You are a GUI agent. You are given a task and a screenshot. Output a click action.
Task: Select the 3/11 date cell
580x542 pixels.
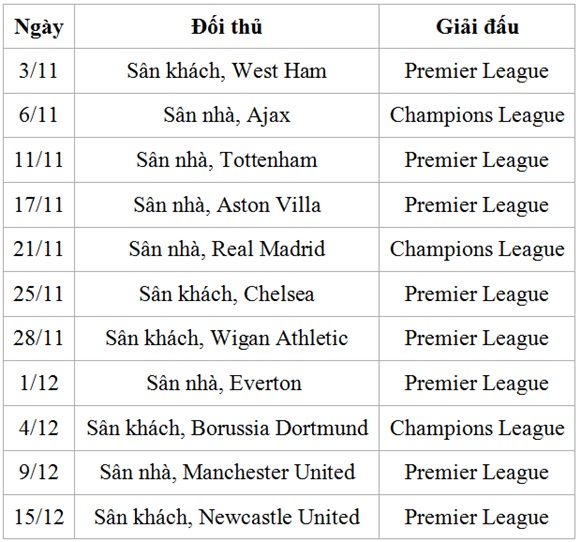(x=39, y=71)
